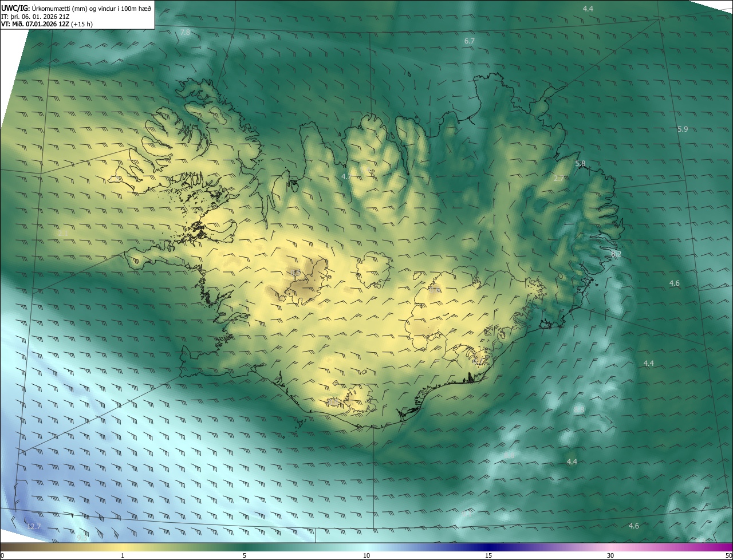Click the 0 tick label on color scale
733x560 pixels.
[x=2, y=556]
